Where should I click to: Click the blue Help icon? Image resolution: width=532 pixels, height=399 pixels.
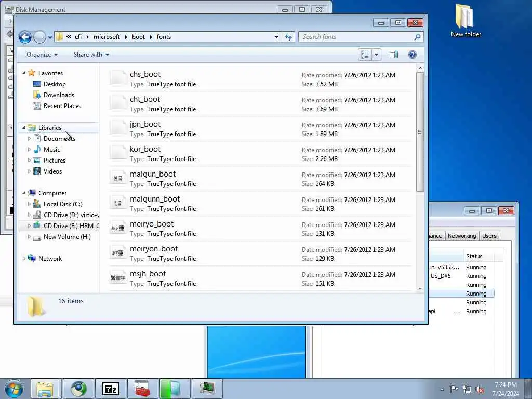[412, 55]
